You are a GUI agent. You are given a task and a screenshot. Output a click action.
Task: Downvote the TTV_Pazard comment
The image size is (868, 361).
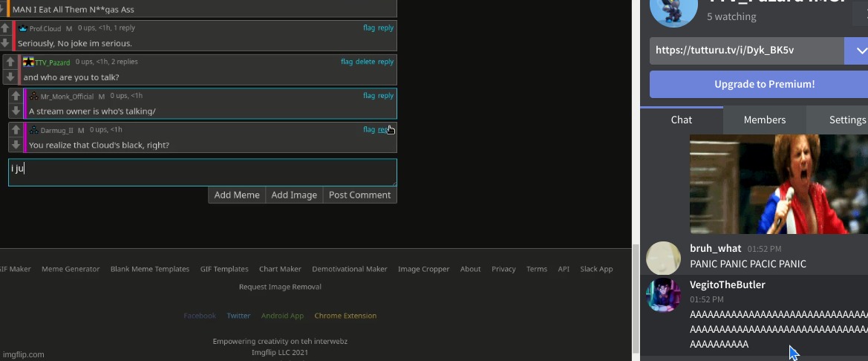(10, 77)
